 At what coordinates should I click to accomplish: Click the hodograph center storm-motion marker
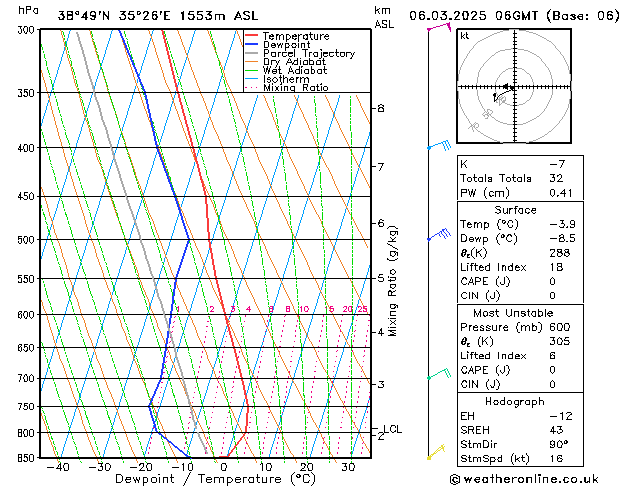(x=508, y=88)
